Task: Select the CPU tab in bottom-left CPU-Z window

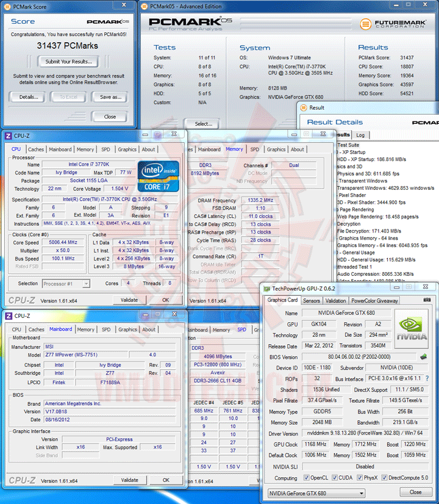Action: pos(16,329)
